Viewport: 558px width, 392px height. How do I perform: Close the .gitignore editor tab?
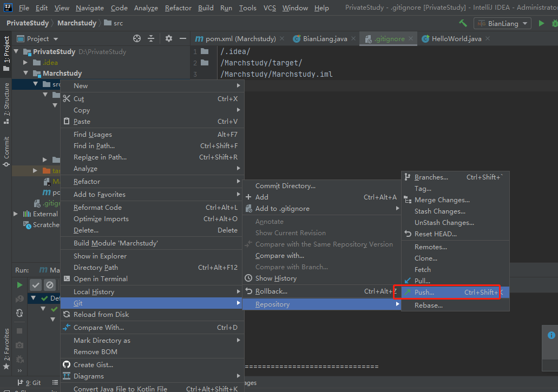pos(411,38)
